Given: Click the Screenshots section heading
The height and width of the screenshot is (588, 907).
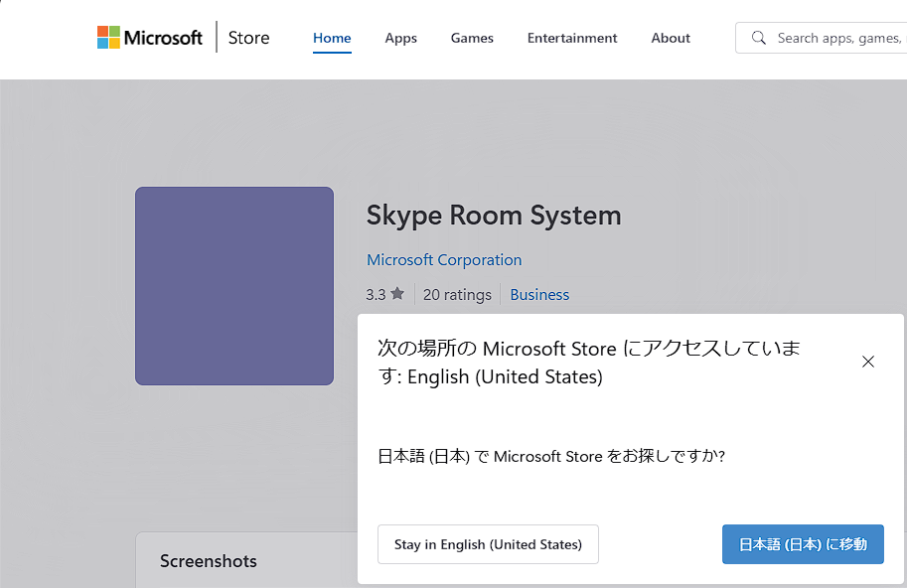Looking at the screenshot, I should [x=209, y=561].
